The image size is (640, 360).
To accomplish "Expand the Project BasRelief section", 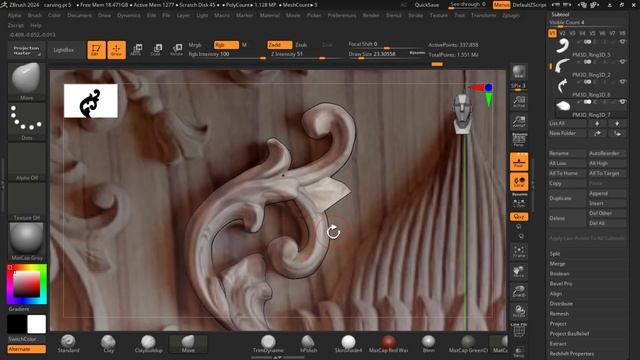I will click(569, 333).
